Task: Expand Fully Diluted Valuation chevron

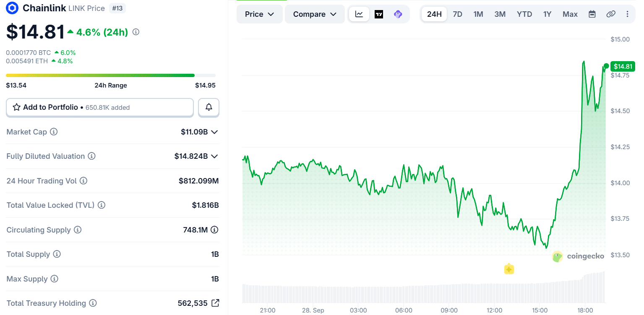Action: (214, 156)
